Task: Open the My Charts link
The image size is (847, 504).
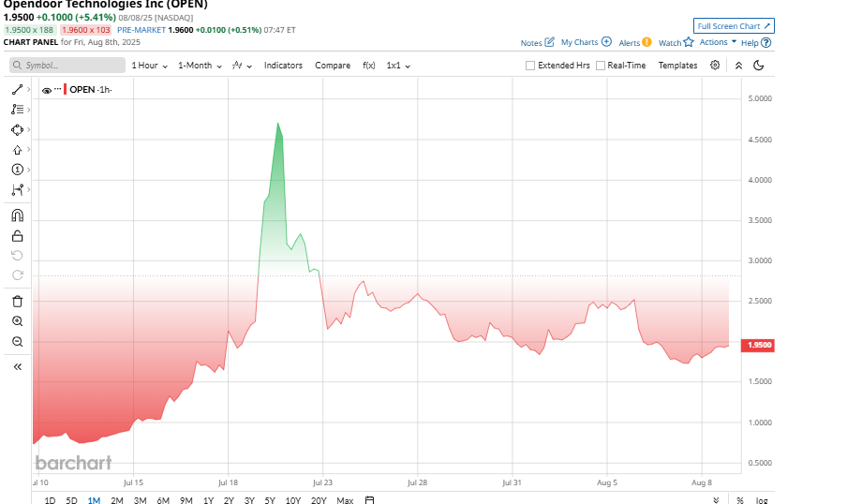Action: click(579, 42)
